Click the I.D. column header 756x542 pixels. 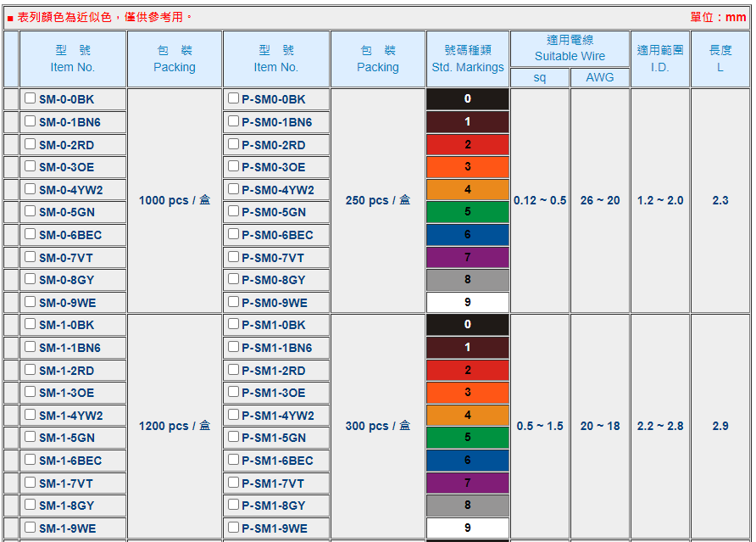[x=659, y=59]
